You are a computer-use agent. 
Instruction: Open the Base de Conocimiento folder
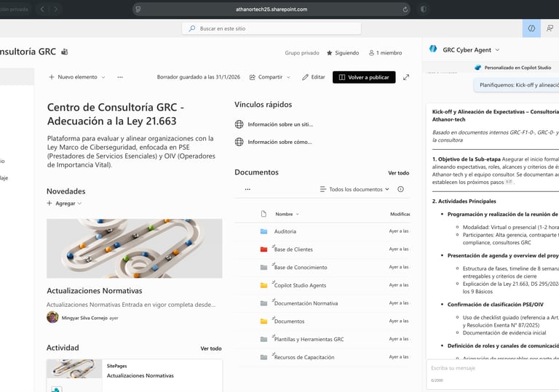pos(301,268)
